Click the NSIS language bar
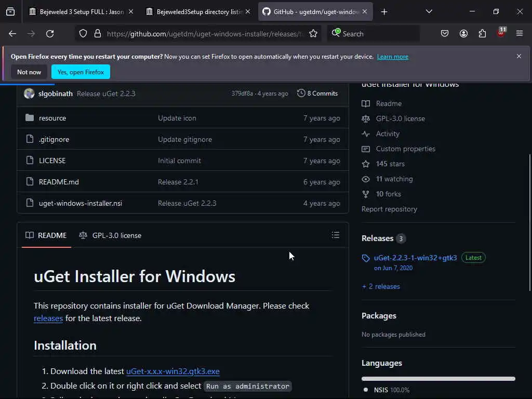This screenshot has height=399, width=532. pyautogui.click(x=438, y=379)
